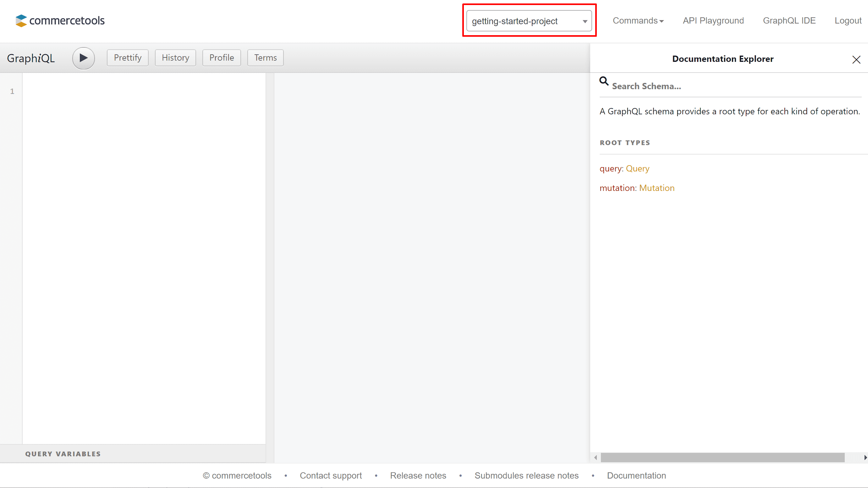Switch to GraphQL IDE
This screenshot has width=868, height=488.
click(x=789, y=20)
